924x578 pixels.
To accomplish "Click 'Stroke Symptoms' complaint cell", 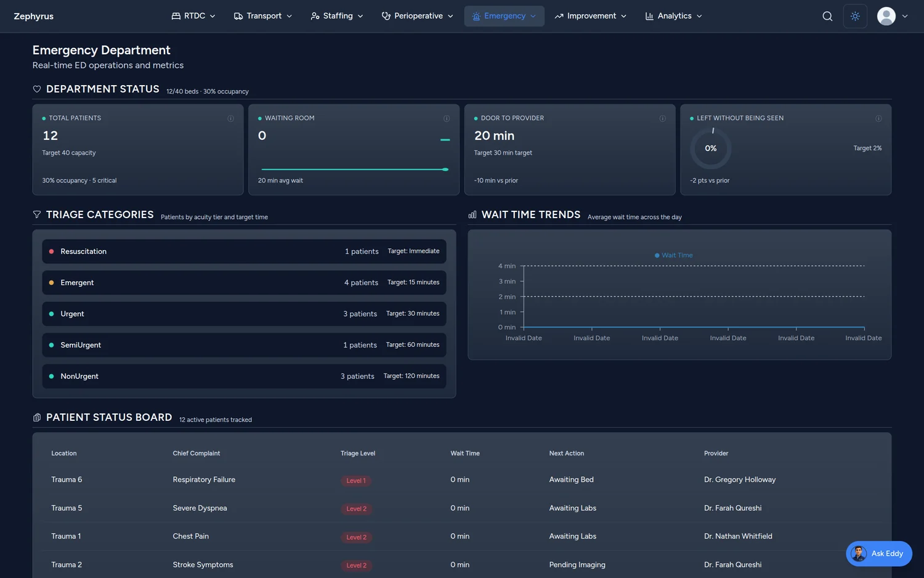I will [x=203, y=564].
